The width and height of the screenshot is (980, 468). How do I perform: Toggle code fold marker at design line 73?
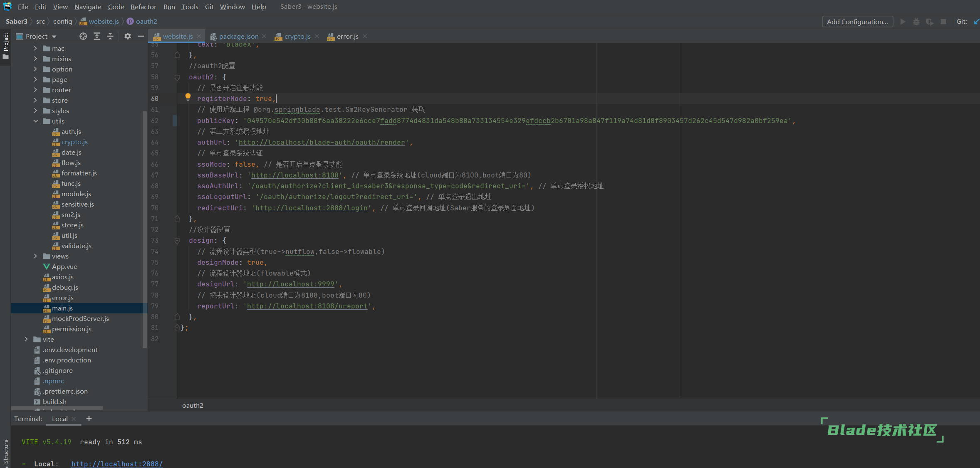(177, 241)
